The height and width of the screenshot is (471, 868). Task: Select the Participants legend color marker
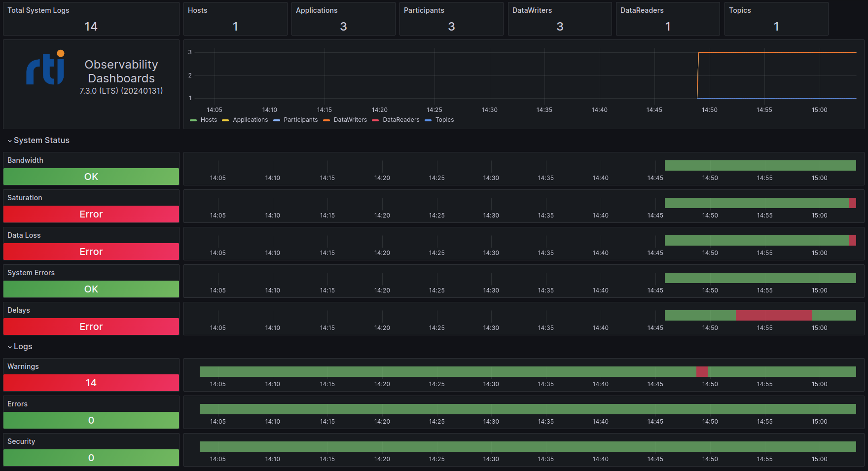tap(276, 120)
